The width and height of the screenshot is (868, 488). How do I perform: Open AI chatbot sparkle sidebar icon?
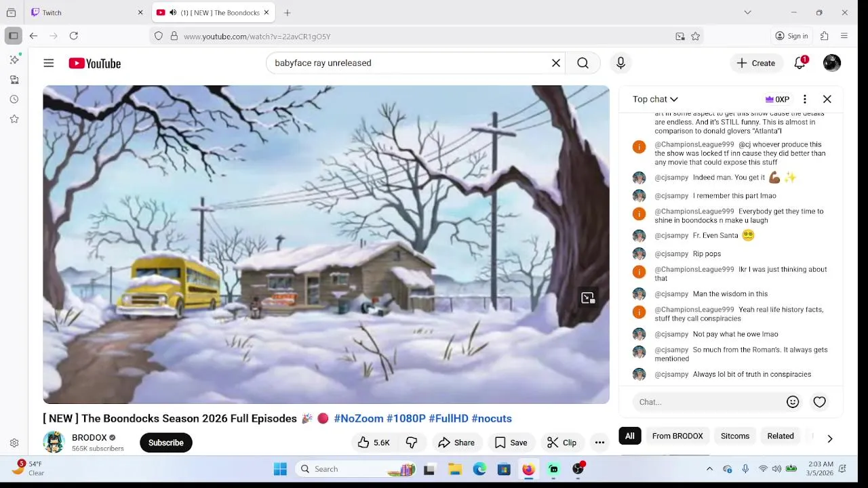[14, 60]
